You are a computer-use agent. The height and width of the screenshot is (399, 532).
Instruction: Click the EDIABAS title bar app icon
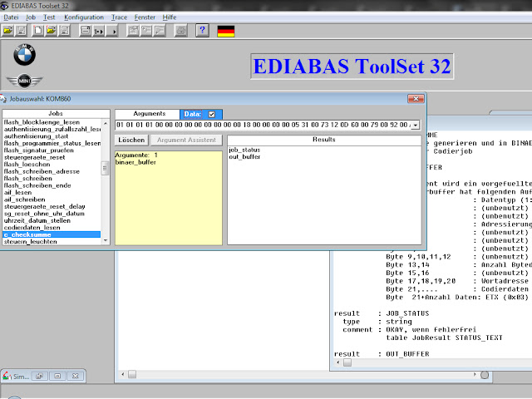click(x=4, y=6)
